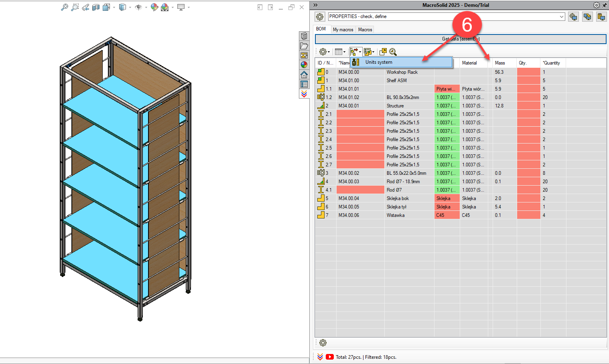The height and width of the screenshot is (364, 609).
Task: Click the tree structure arrow dropdown button
Action: (355, 52)
